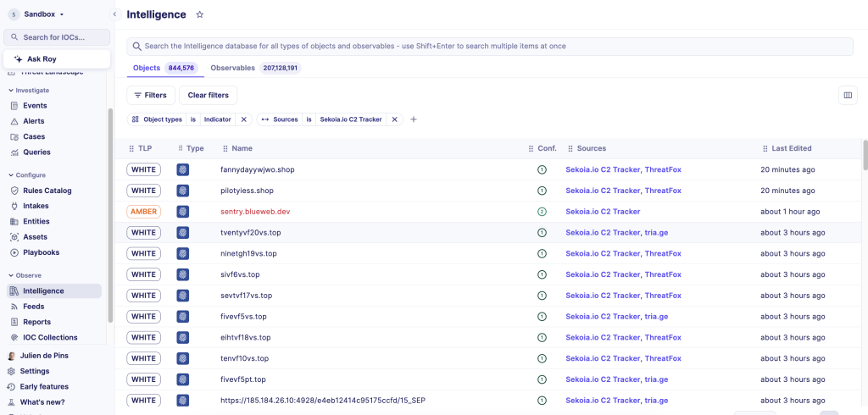
Task: Collapse the Configure section
Action: click(x=27, y=174)
